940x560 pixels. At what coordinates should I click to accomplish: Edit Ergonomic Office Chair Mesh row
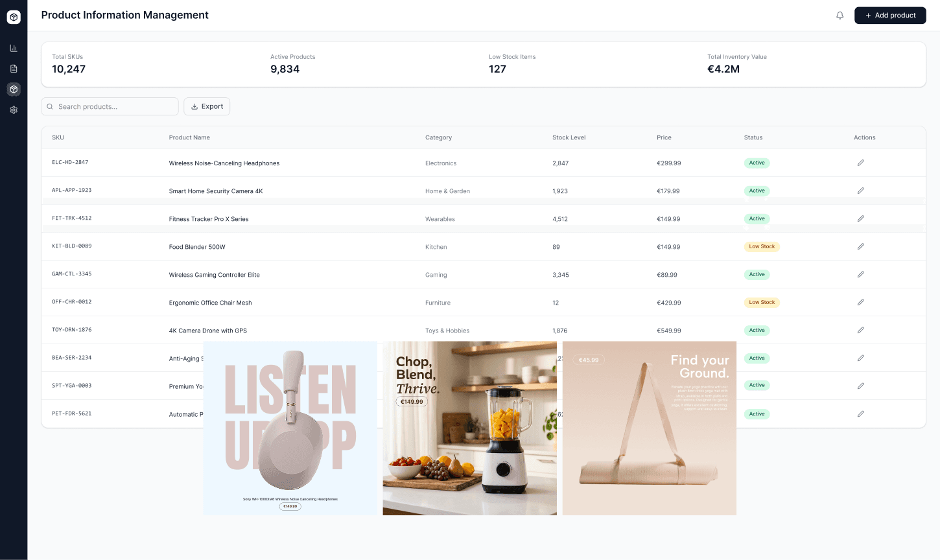pos(861,302)
